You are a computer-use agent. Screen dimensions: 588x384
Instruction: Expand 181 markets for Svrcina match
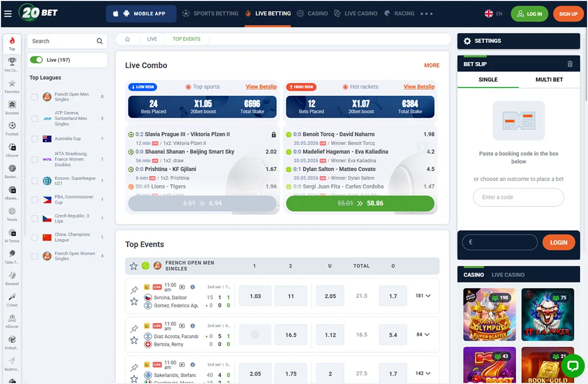coord(423,296)
